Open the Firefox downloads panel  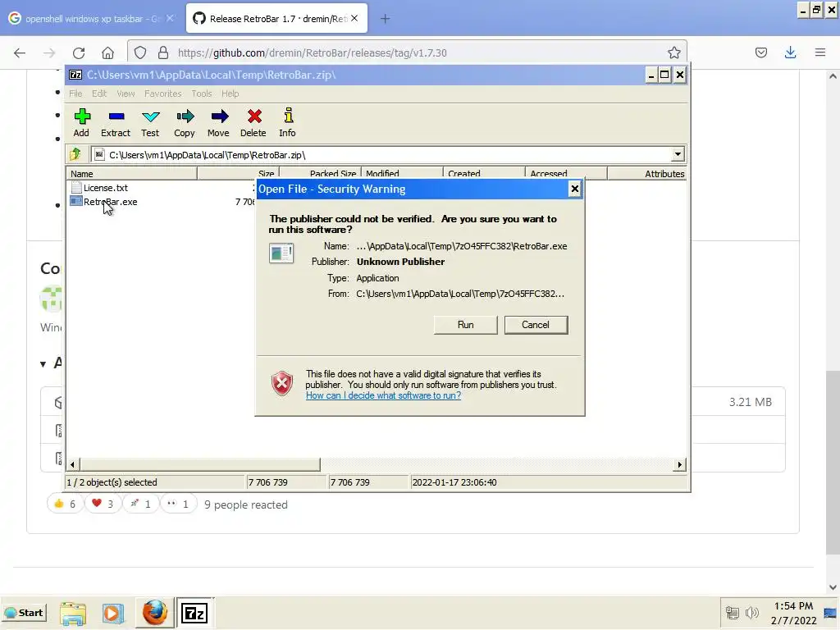790,52
